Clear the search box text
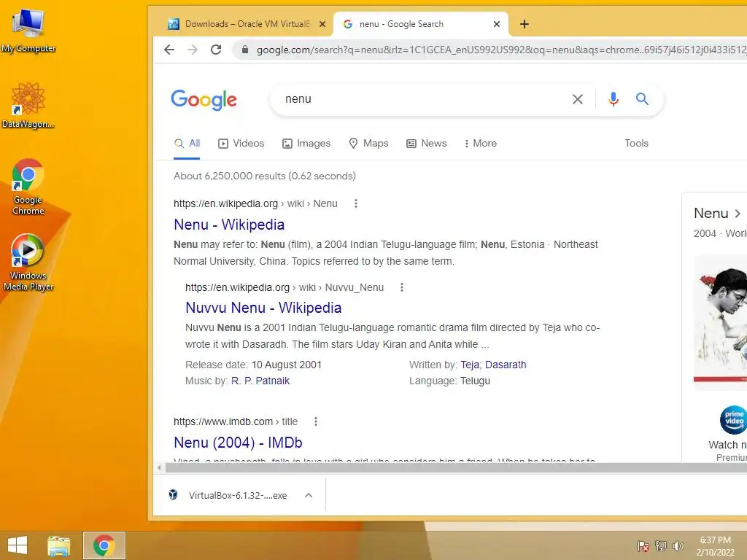This screenshot has width=747, height=560. pos(578,99)
